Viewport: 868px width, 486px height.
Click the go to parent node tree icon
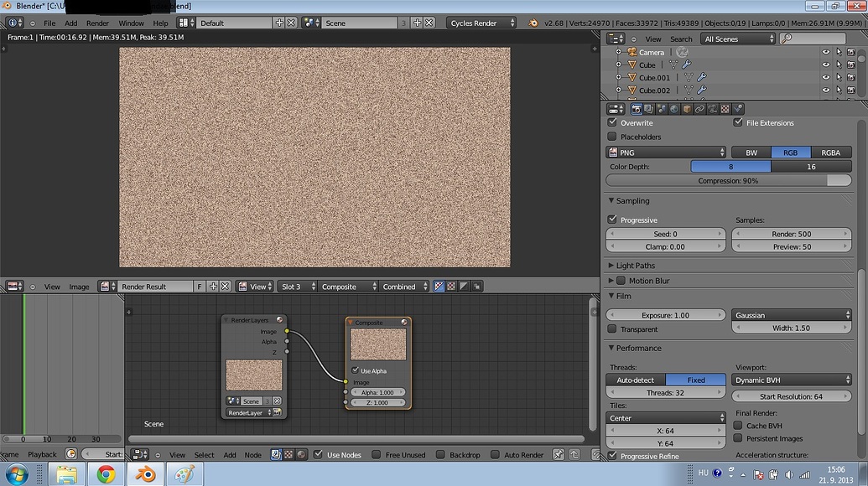(574, 454)
